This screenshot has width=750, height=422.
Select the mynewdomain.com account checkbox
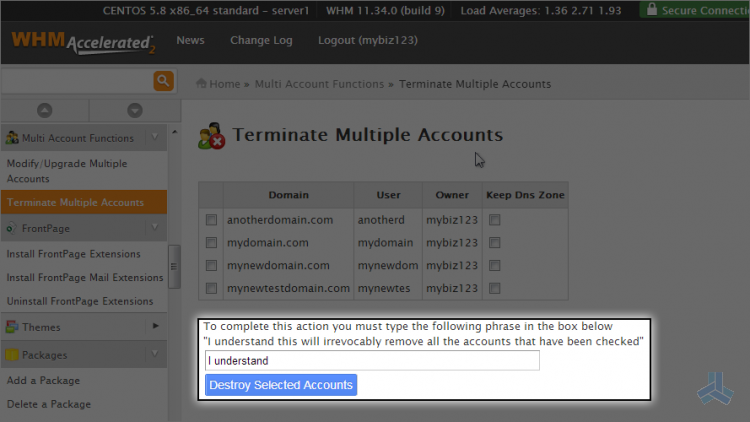point(211,266)
